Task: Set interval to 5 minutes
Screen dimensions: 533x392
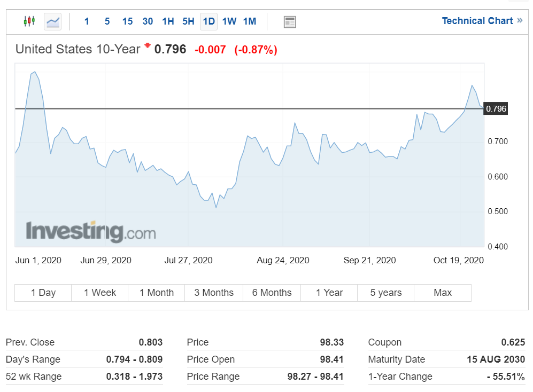Action: tap(107, 21)
